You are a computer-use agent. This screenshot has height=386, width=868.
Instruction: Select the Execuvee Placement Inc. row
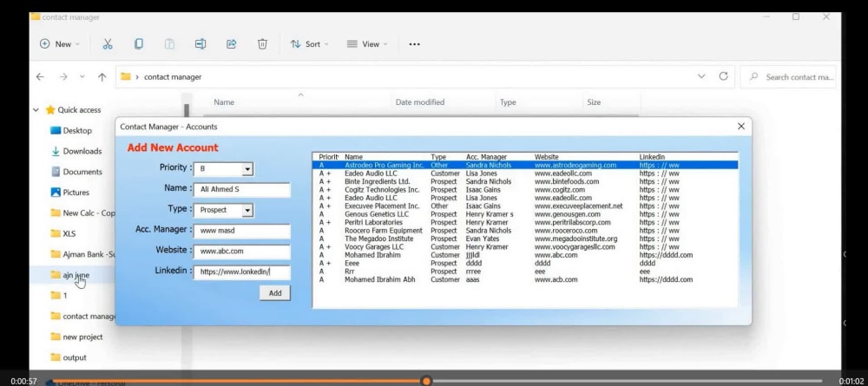tap(525, 206)
